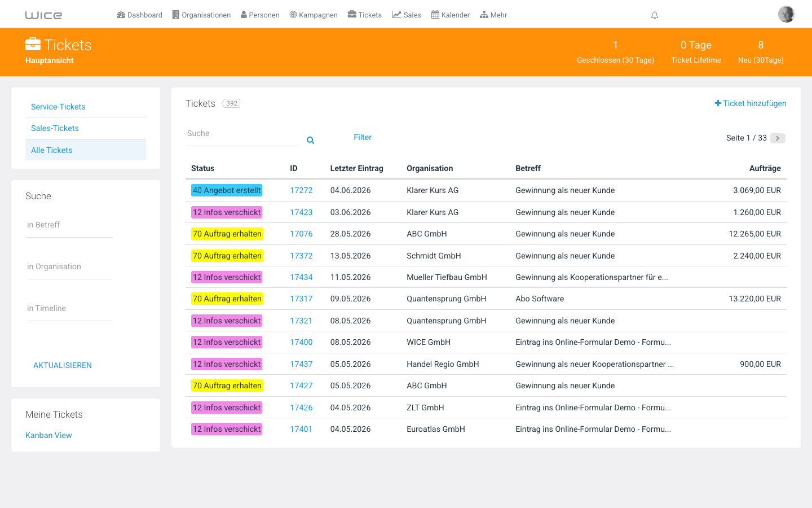Open ticket ID 17272
Image resolution: width=812 pixels, height=508 pixels.
pyautogui.click(x=301, y=190)
